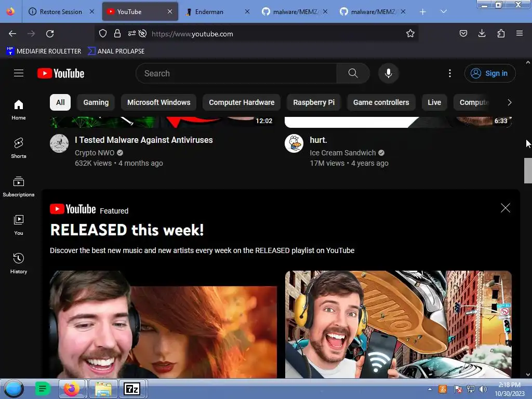Open 7-Zip from the taskbar
The image size is (532, 399).
(x=132, y=389)
